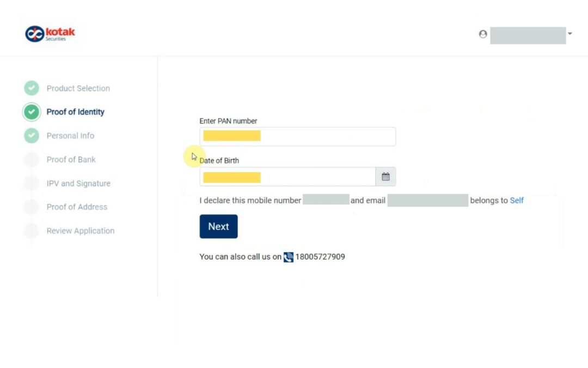Go to IPV and Signature step

[78, 184]
